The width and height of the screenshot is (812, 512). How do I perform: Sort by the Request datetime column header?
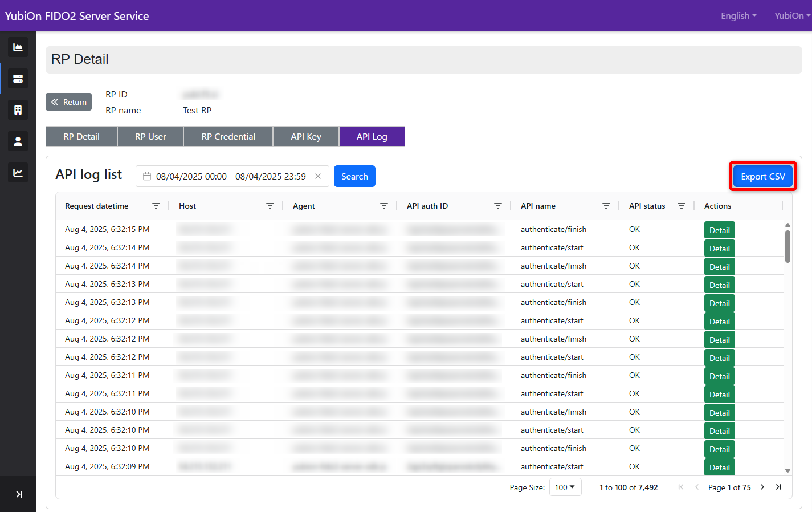(97, 206)
